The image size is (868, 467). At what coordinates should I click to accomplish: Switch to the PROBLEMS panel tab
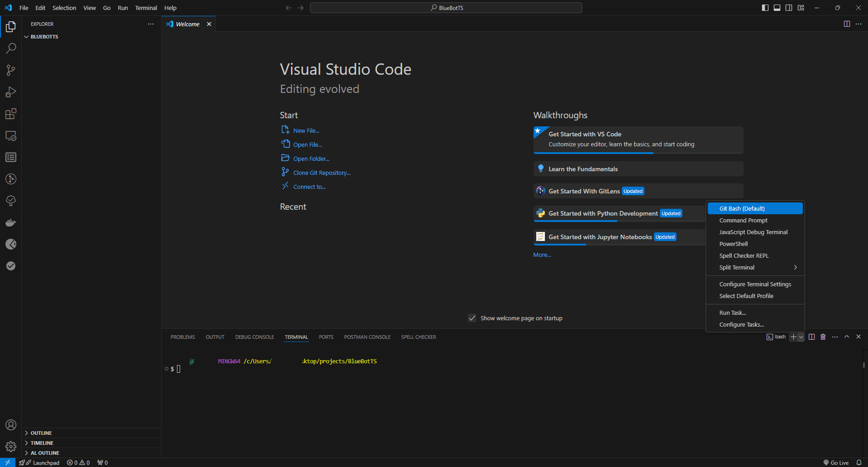tap(183, 337)
